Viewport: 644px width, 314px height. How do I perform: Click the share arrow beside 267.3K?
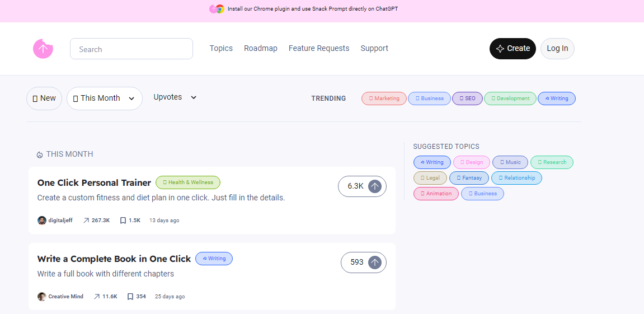click(x=86, y=221)
